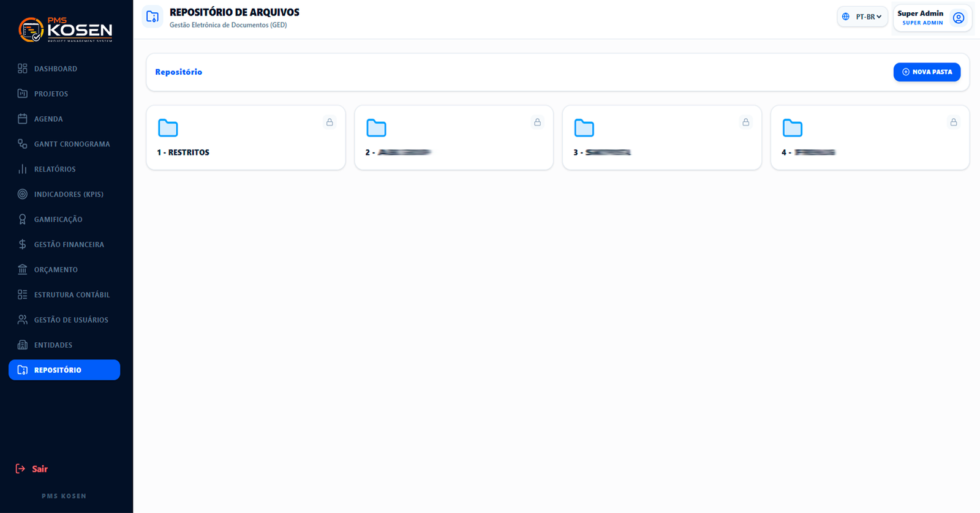Click the blue folder icon of folder 3
The height and width of the screenshot is (513, 980).
pos(584,128)
